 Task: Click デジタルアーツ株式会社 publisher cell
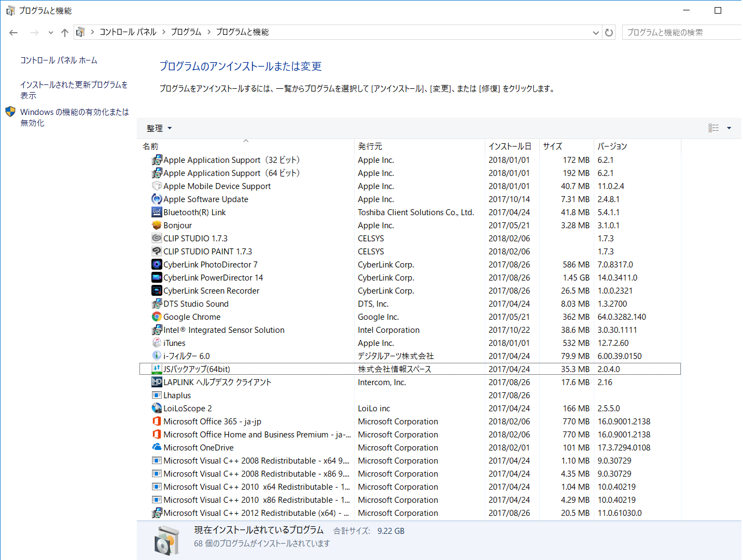coord(395,356)
